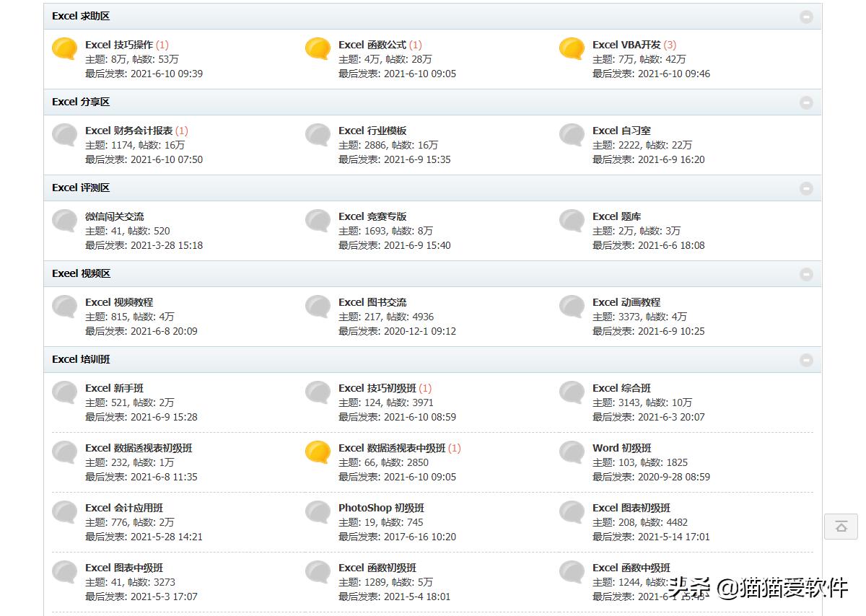Click the gray bubble icon beside PhotoShop 初级班
The image size is (866, 616).
[318, 512]
